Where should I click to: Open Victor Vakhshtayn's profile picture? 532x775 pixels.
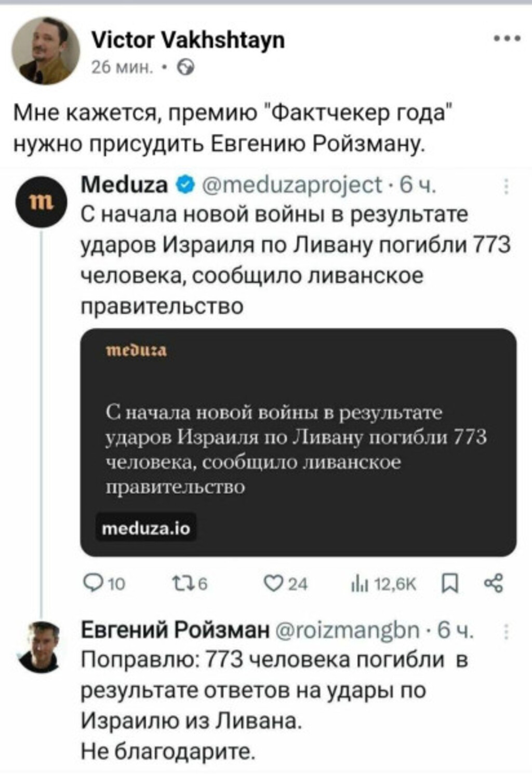pyautogui.click(x=46, y=51)
